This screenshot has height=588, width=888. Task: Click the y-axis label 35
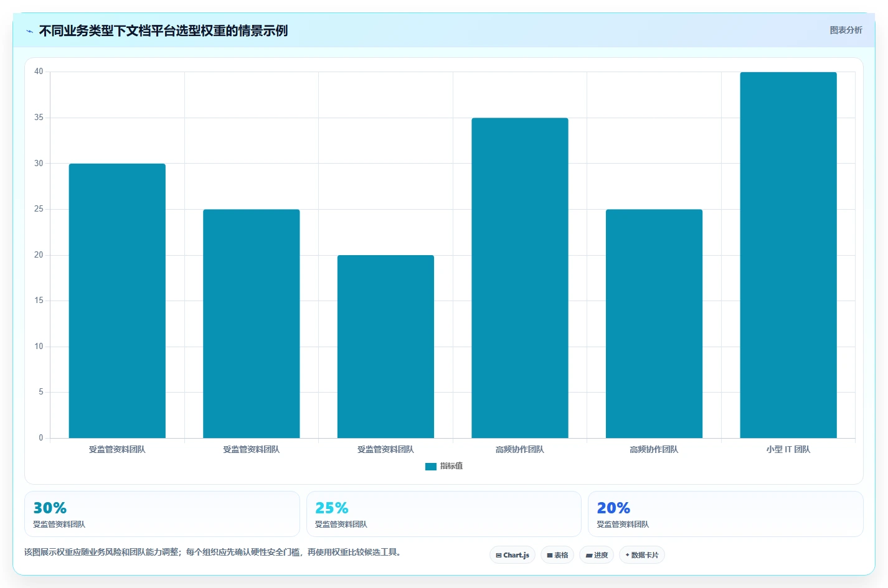39,118
